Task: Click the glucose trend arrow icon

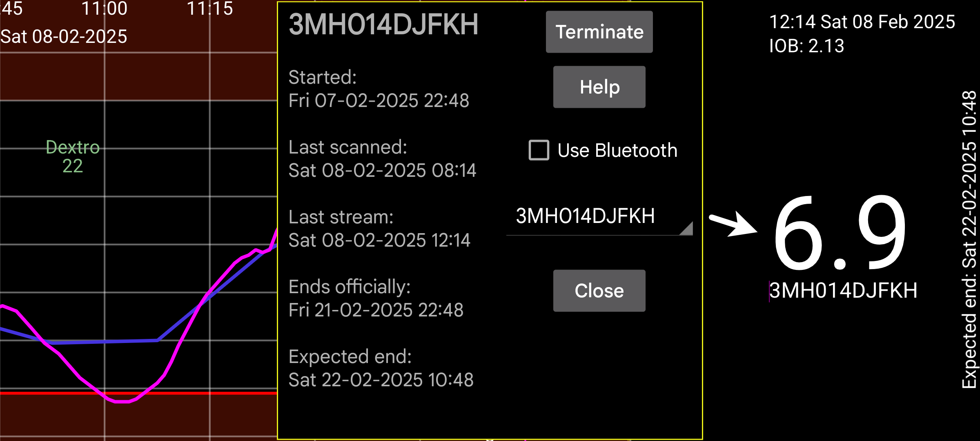Action: 733,224
